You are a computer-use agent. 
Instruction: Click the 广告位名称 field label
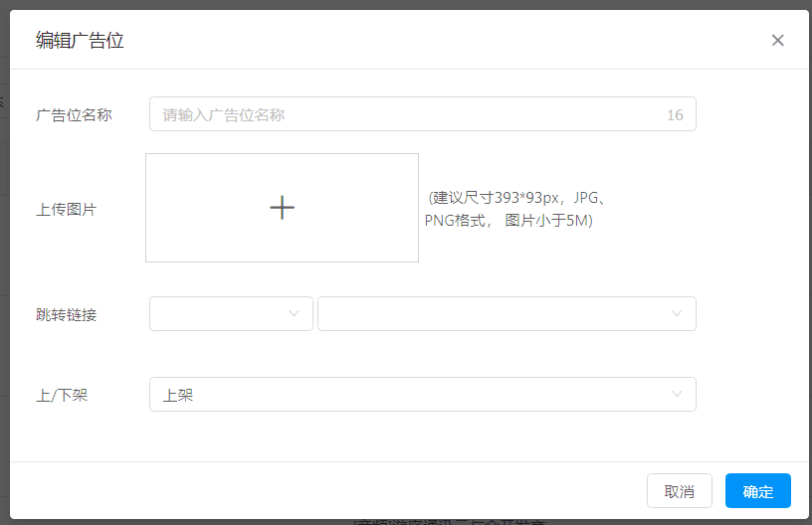tap(74, 115)
